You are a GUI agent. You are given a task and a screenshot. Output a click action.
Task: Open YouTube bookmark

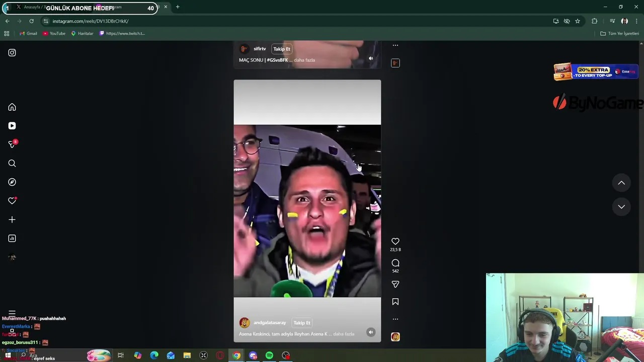click(x=54, y=33)
